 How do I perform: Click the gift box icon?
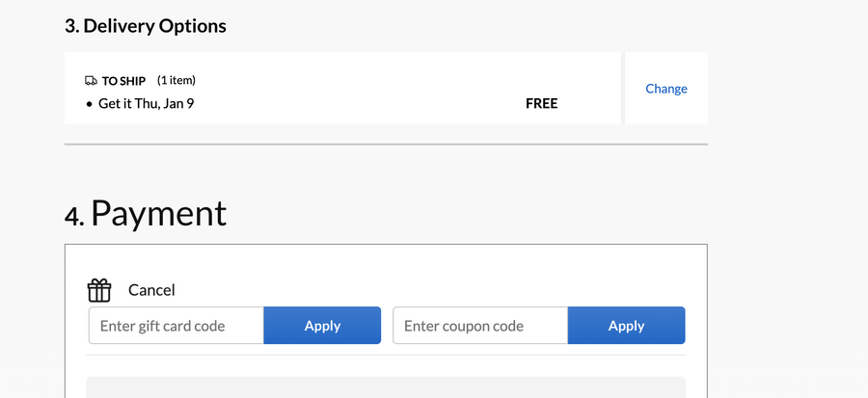click(x=99, y=289)
